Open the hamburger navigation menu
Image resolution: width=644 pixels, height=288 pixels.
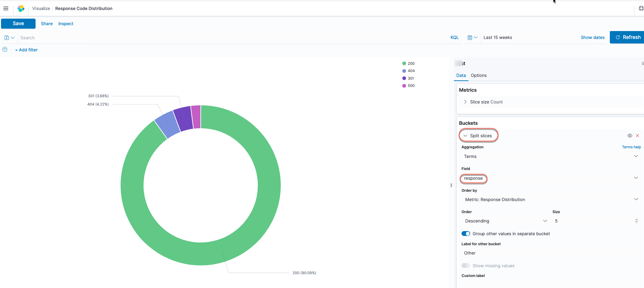click(6, 8)
